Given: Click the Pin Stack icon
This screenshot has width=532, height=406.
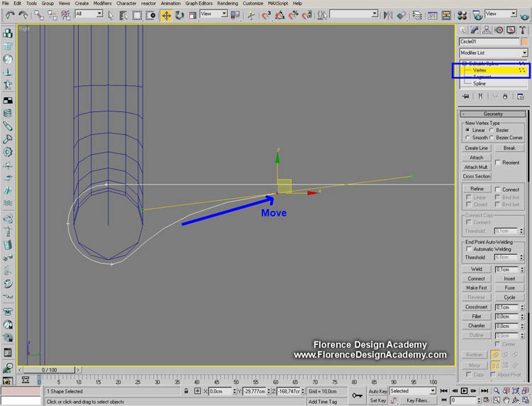Looking at the screenshot, I should (466, 95).
